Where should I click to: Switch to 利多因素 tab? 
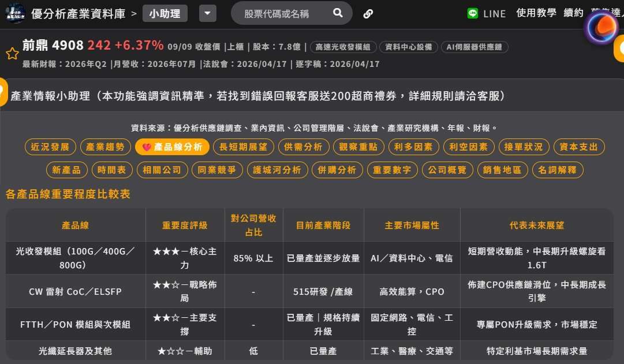coord(413,147)
